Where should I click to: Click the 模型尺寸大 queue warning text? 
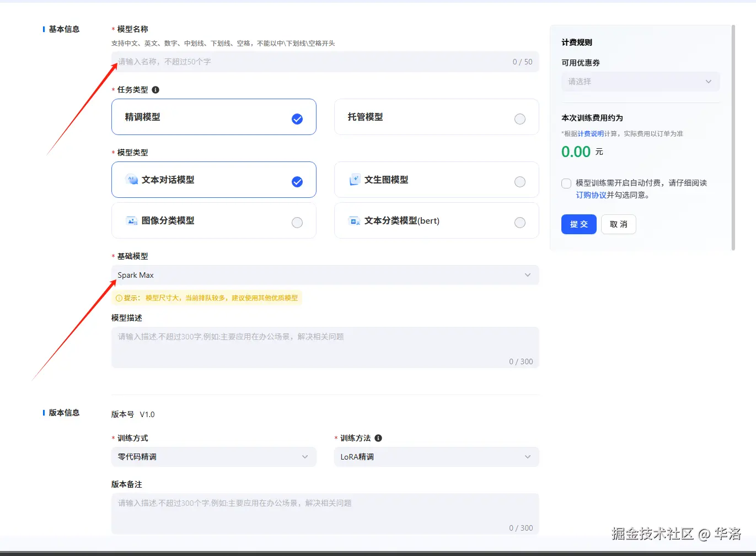222,298
